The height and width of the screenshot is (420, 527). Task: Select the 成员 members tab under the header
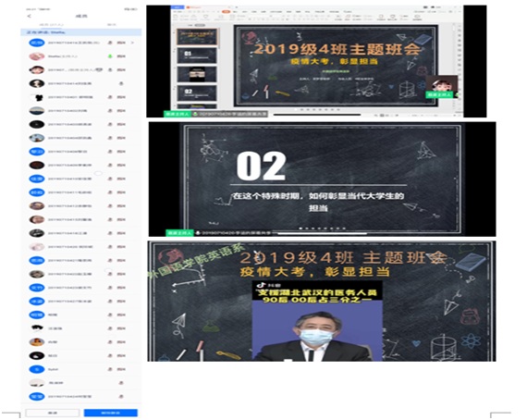click(51, 25)
